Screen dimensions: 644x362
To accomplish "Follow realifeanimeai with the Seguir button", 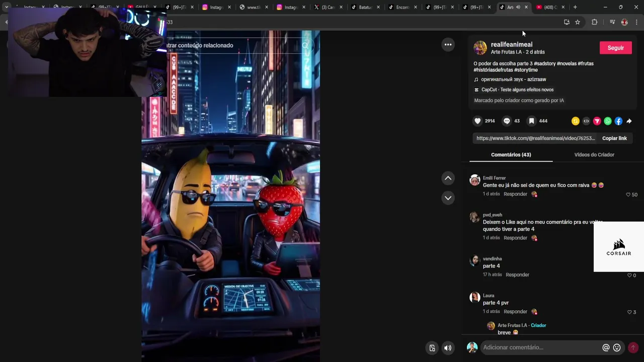I will click(x=615, y=48).
